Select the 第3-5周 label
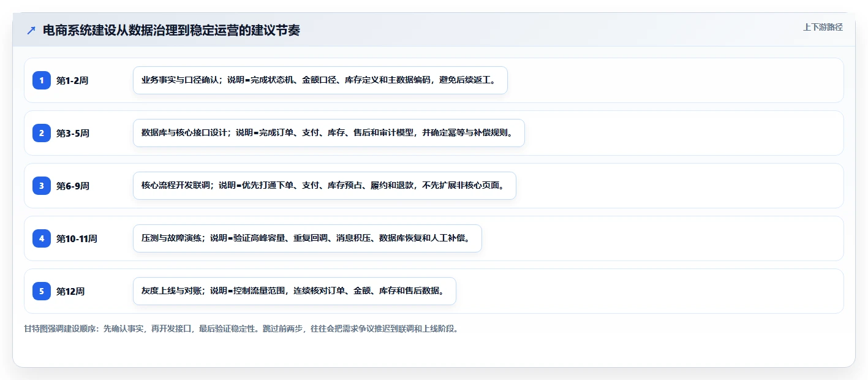The height and width of the screenshot is (380, 868). click(x=73, y=133)
